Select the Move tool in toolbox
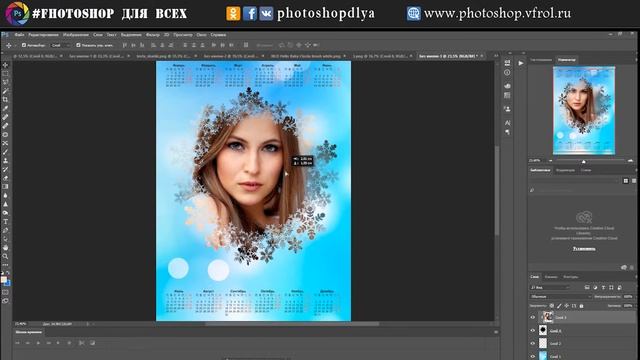 (x=5, y=65)
